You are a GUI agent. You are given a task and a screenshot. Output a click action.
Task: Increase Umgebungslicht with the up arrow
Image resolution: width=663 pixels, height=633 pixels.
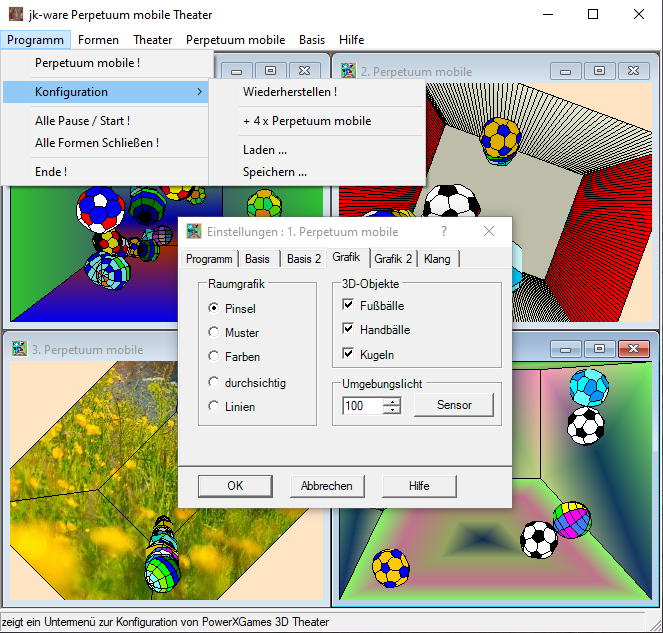pos(392,402)
